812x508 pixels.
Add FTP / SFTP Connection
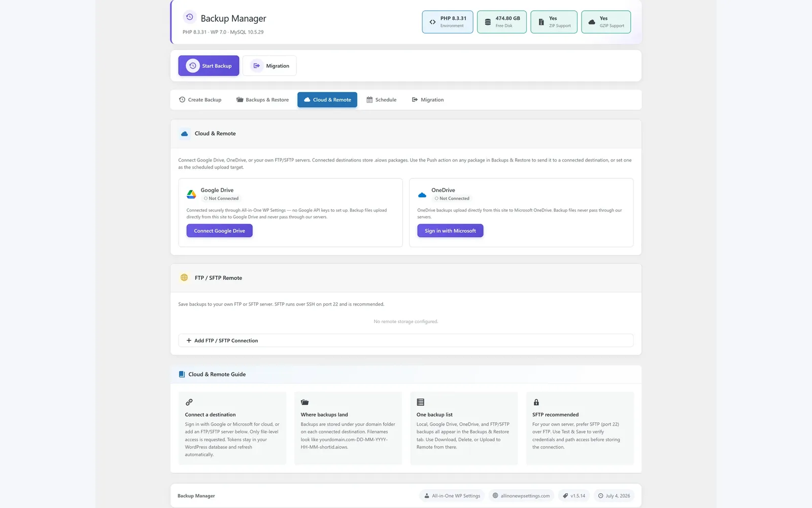(x=406, y=340)
